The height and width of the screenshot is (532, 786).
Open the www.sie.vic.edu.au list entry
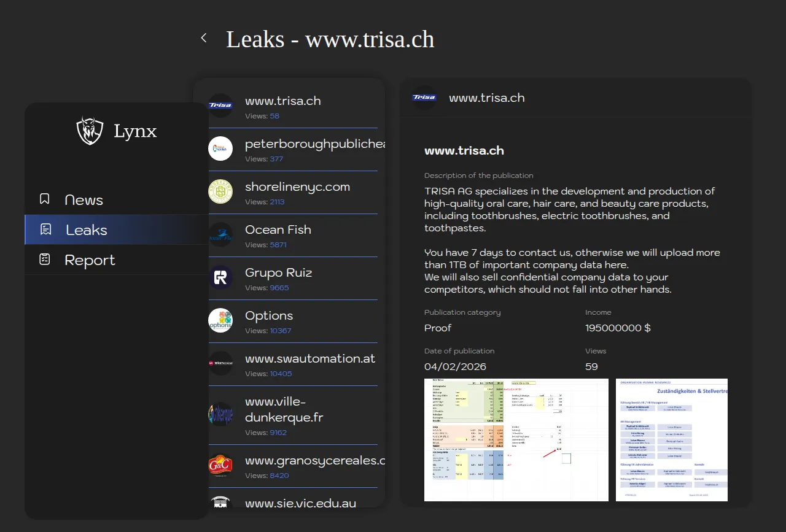coord(300,503)
